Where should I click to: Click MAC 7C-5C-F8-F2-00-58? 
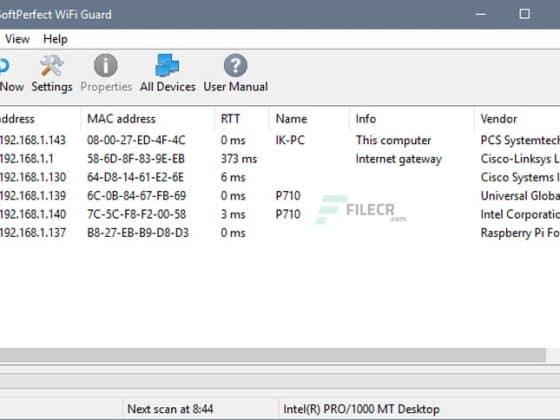pyautogui.click(x=136, y=215)
